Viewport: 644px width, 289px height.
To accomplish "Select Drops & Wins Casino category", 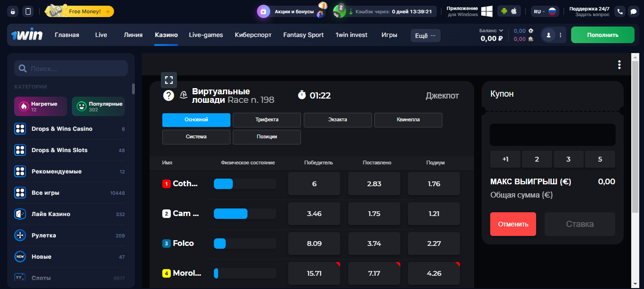I will [70, 129].
